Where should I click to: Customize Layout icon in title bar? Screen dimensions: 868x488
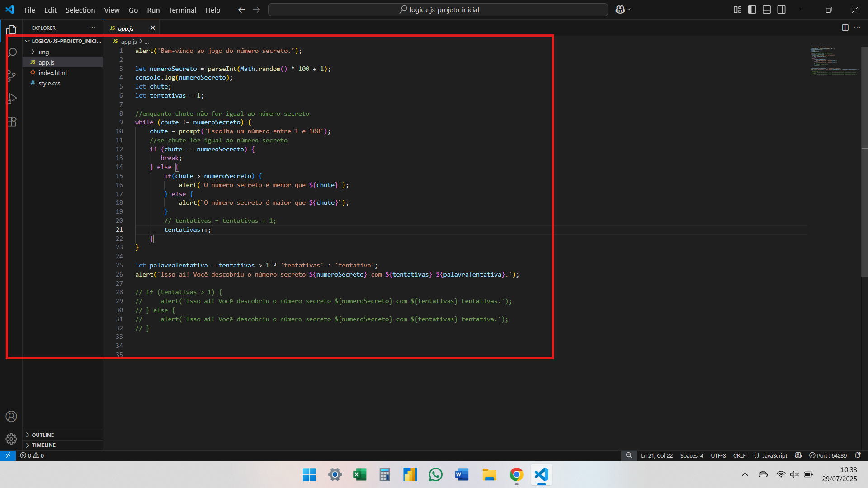pos(737,9)
